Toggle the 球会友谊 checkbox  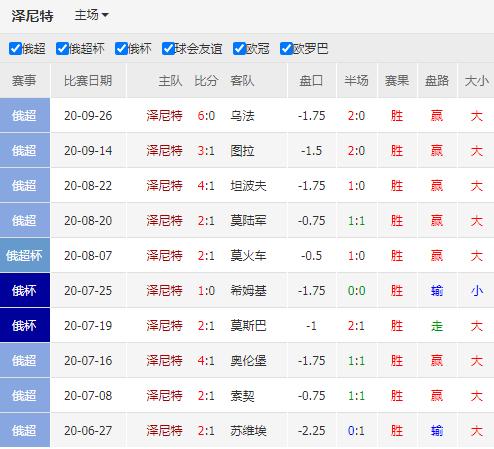click(168, 49)
